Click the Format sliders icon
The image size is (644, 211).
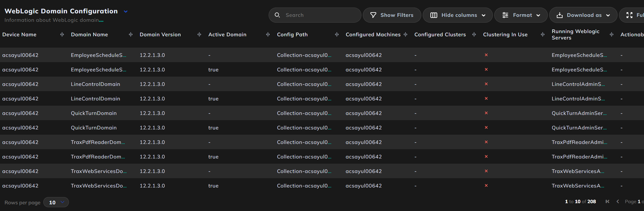(505, 15)
